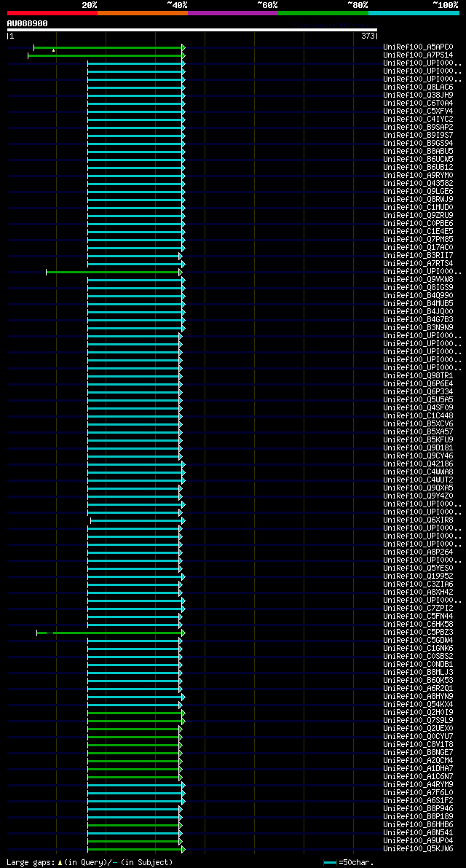The height and width of the screenshot is (868, 466).
Task: Select the UniRef100_A9RYM0 label
Action: [418, 176]
